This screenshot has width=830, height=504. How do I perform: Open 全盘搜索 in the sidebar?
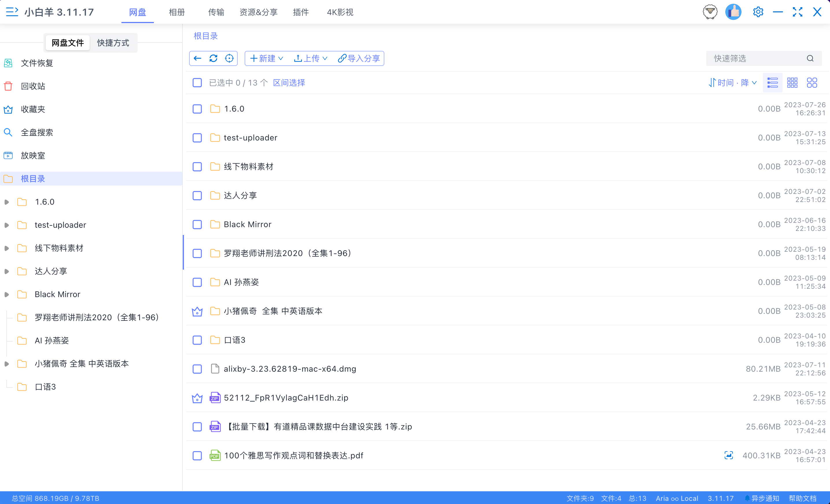point(37,132)
